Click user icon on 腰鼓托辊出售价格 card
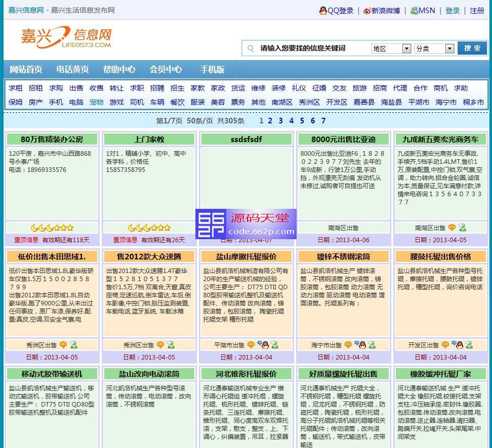 pos(469,345)
